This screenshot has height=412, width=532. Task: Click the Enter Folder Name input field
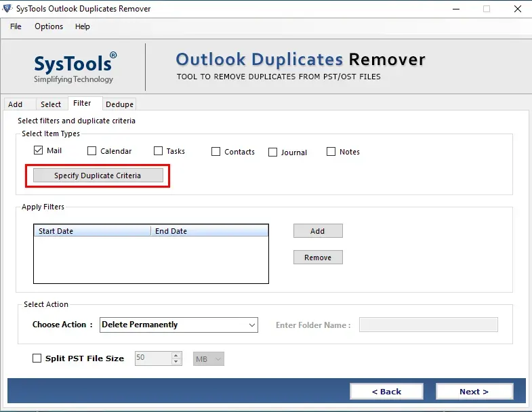428,325
